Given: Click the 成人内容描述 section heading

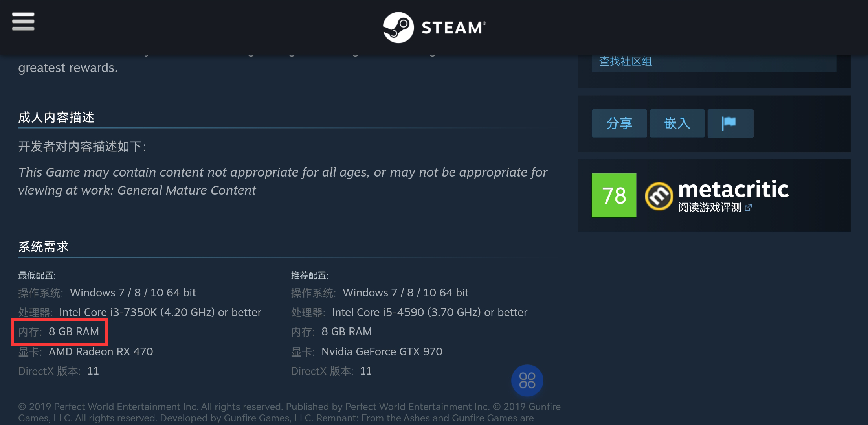Looking at the screenshot, I should [56, 117].
